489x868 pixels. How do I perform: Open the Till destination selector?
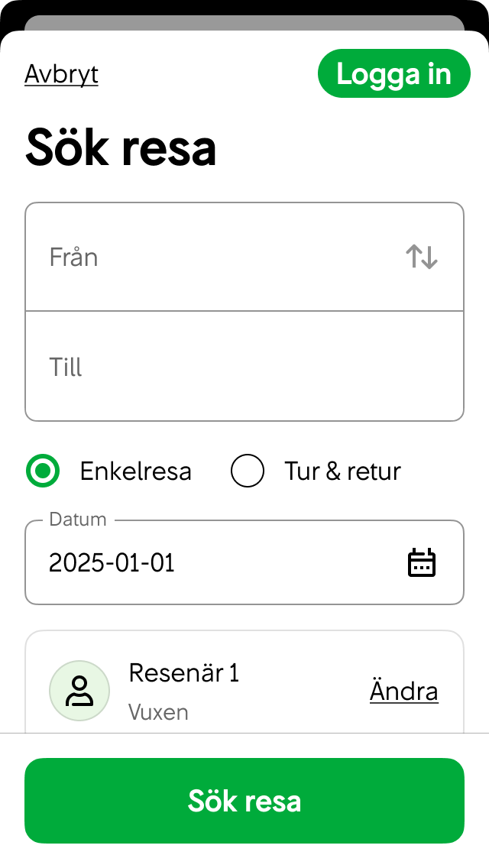click(191, 367)
